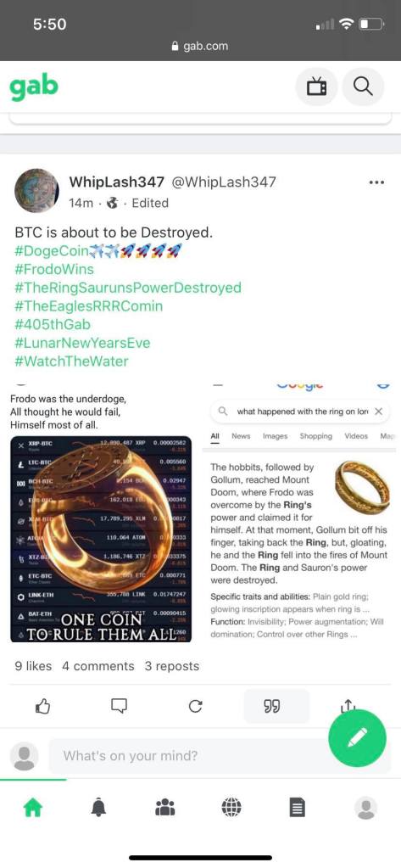Open the #WatchTheWater hashtag

[x=71, y=361]
